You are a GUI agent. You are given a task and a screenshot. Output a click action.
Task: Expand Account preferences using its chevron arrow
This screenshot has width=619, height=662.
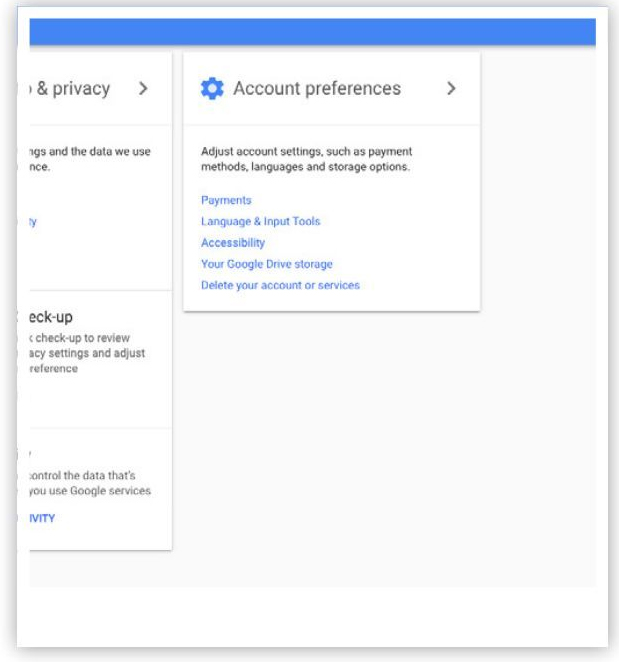pos(451,89)
